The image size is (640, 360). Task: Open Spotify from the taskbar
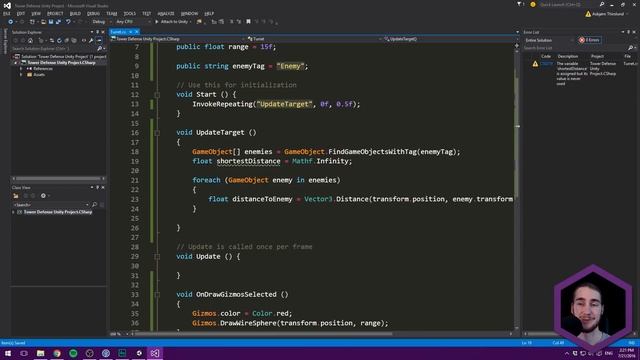[x=73, y=353]
